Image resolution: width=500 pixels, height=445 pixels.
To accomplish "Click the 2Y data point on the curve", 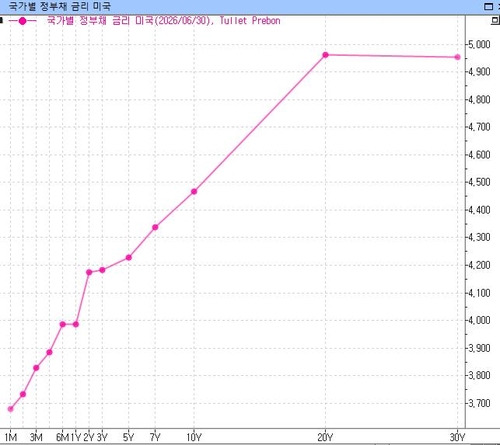I will (89, 272).
